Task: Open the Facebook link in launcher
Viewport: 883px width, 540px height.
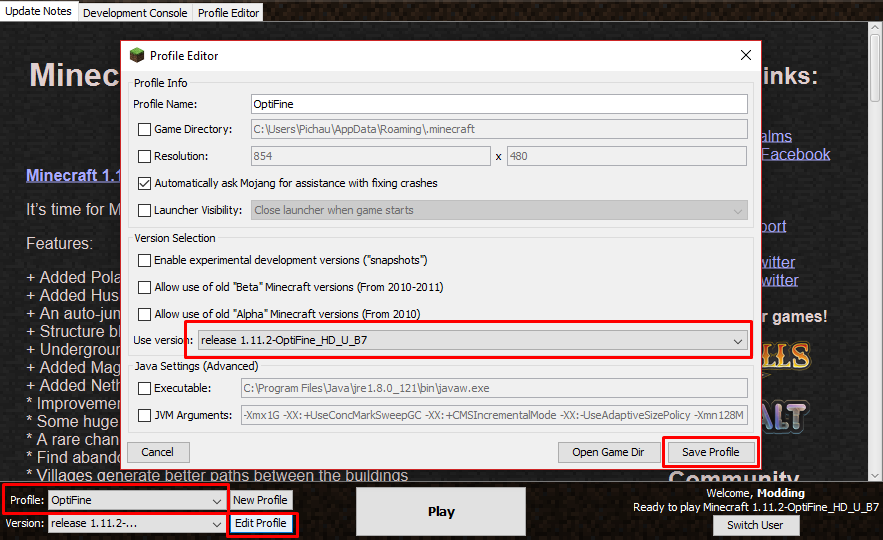Action: coord(795,154)
